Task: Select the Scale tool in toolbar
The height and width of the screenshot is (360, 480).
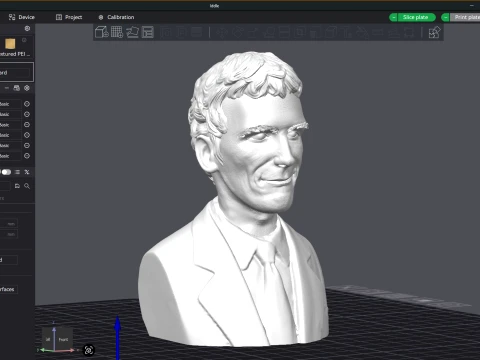Action: click(253, 32)
